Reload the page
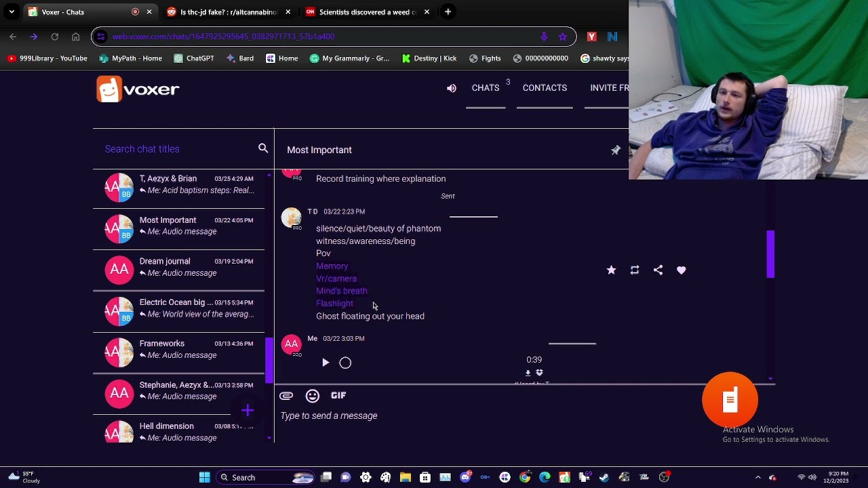Viewport: 868px width, 488px height. tap(55, 37)
